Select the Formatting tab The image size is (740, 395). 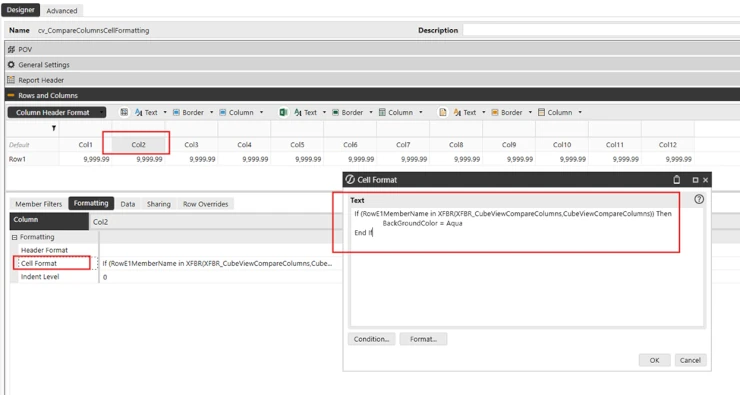[x=91, y=203]
